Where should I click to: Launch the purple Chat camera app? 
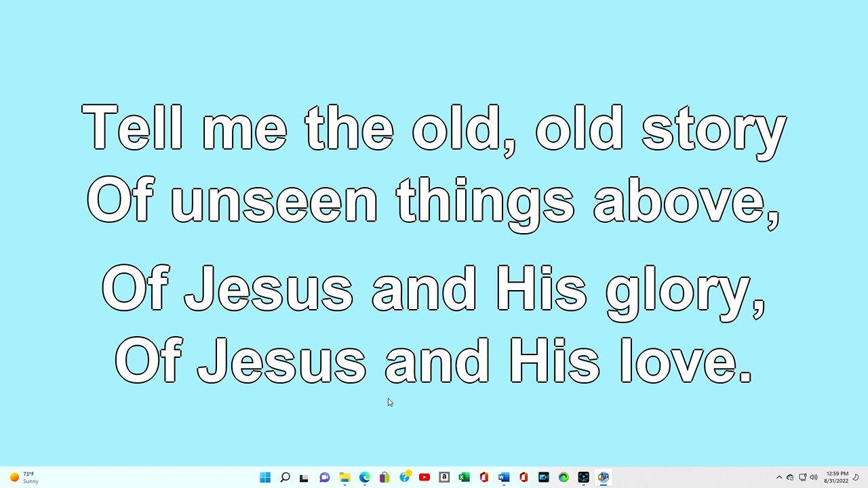pyautogui.click(x=325, y=477)
